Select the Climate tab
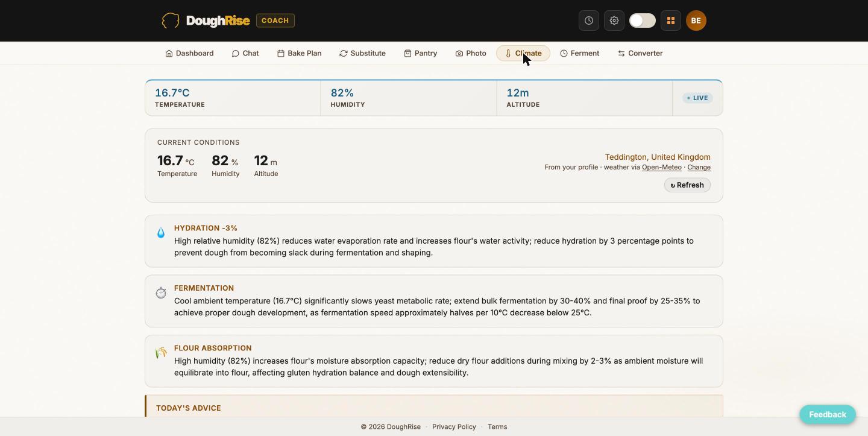The width and height of the screenshot is (868, 436). (523, 53)
